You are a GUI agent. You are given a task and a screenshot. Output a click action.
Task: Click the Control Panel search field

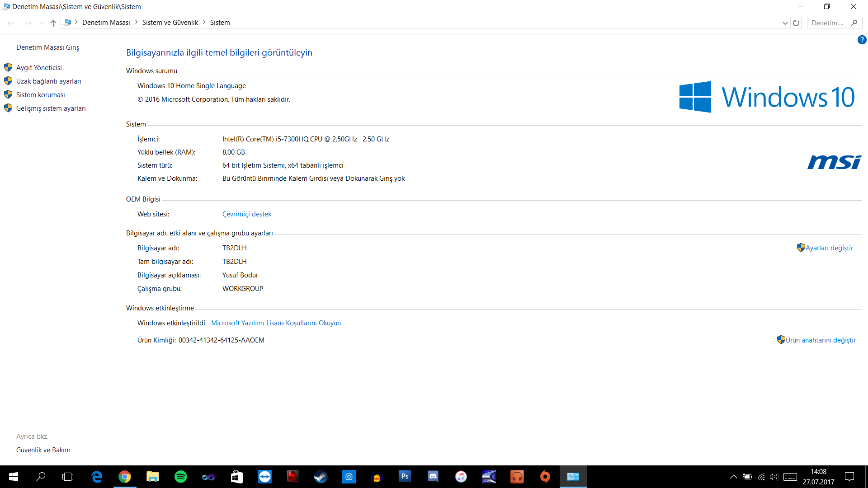tap(827, 23)
